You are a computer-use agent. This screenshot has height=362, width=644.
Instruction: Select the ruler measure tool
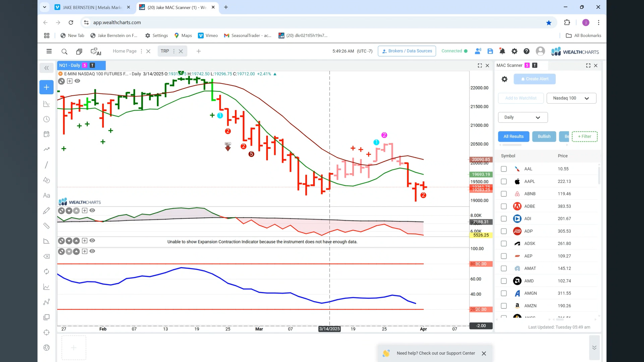click(47, 226)
